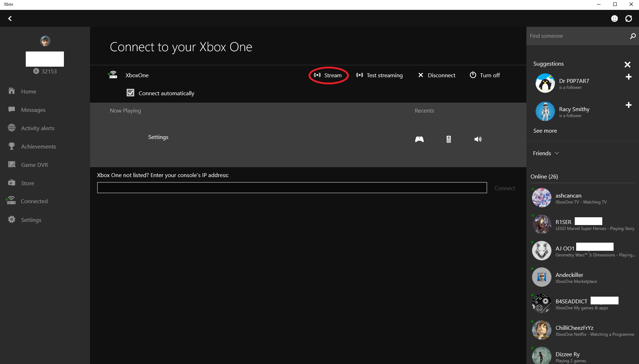The width and height of the screenshot is (639, 364).
Task: Open Achievements in the sidebar
Action: coord(45,146)
